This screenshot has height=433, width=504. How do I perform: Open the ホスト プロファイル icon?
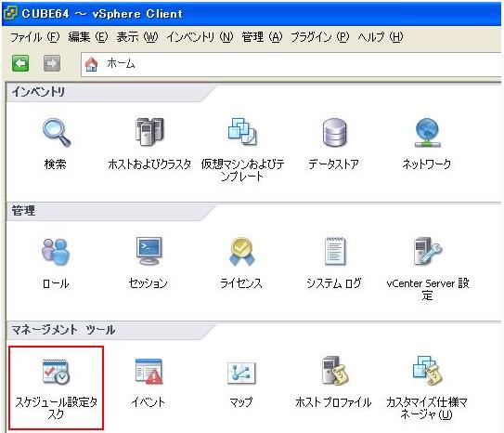[335, 371]
